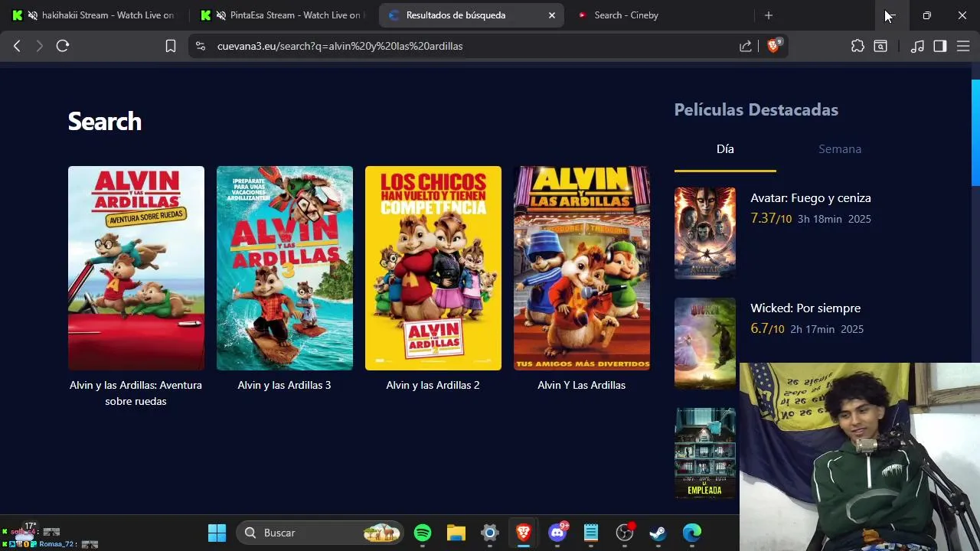
Task: Open Microsoft Edge from the taskbar
Action: pyautogui.click(x=692, y=533)
